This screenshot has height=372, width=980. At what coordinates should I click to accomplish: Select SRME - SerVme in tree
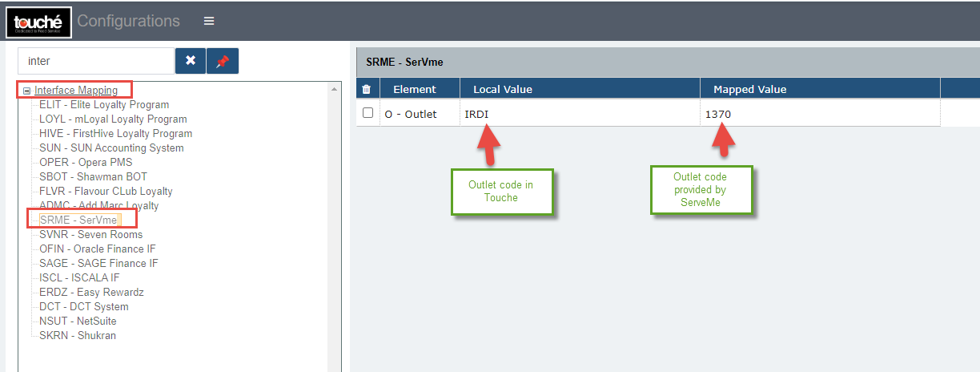[x=78, y=220]
